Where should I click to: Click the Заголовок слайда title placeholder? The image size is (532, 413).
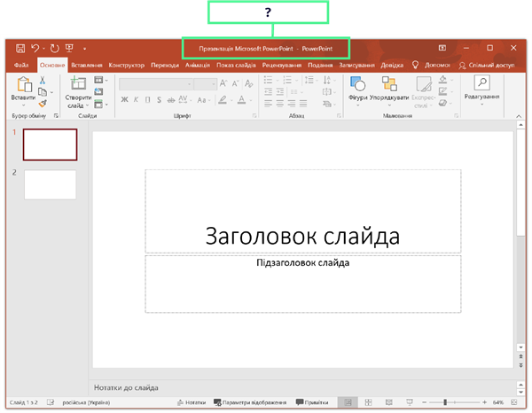[302, 211]
